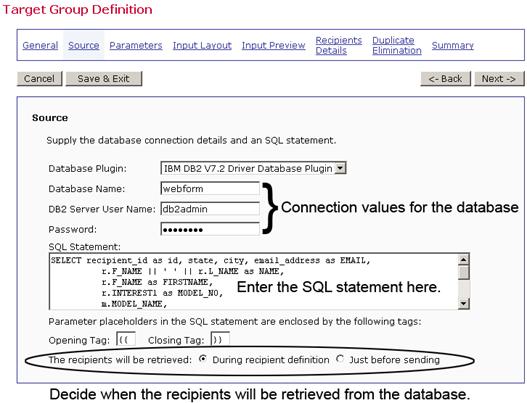Click the SQL box scroll up arrow

click(463, 259)
